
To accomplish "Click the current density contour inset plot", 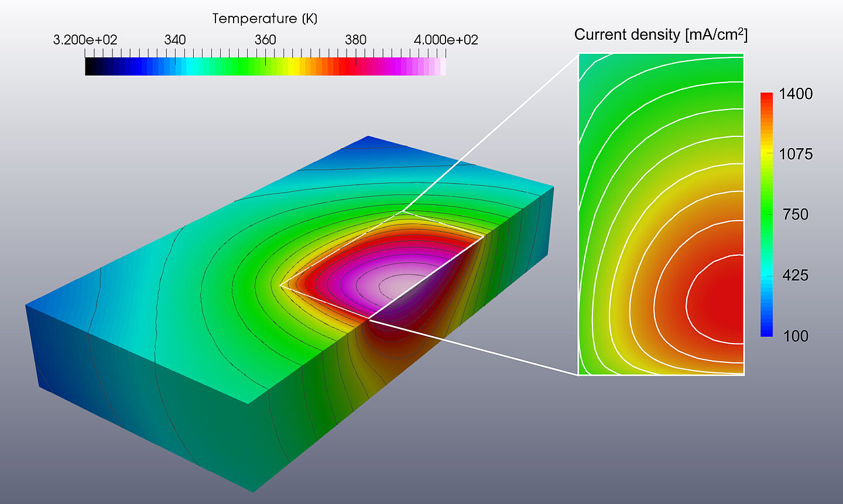I will (x=661, y=214).
